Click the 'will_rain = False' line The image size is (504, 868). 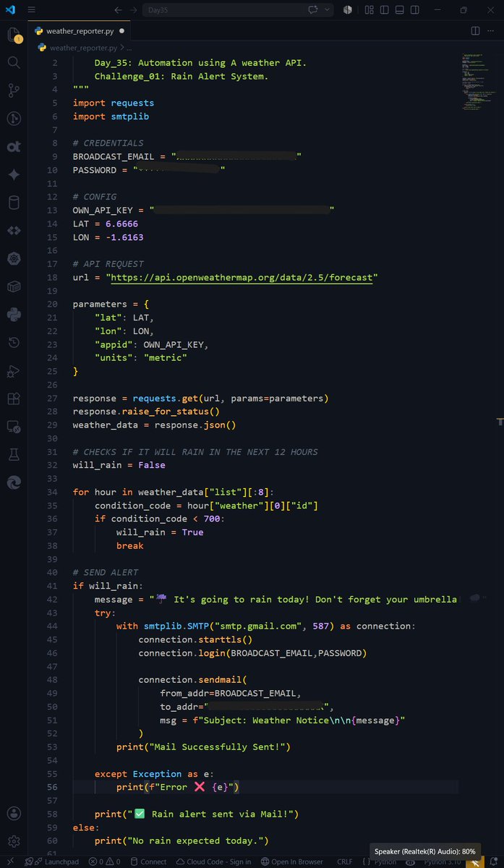pyautogui.click(x=119, y=465)
